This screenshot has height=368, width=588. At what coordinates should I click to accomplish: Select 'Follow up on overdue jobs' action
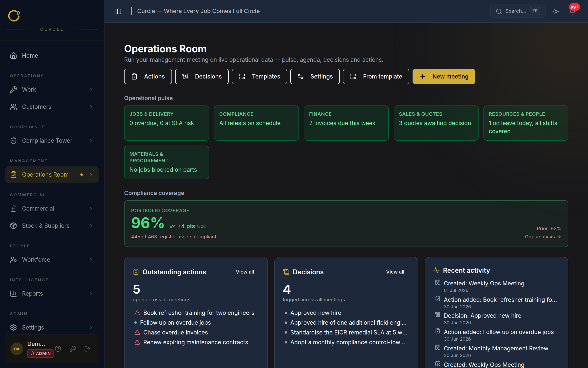pyautogui.click(x=175, y=323)
